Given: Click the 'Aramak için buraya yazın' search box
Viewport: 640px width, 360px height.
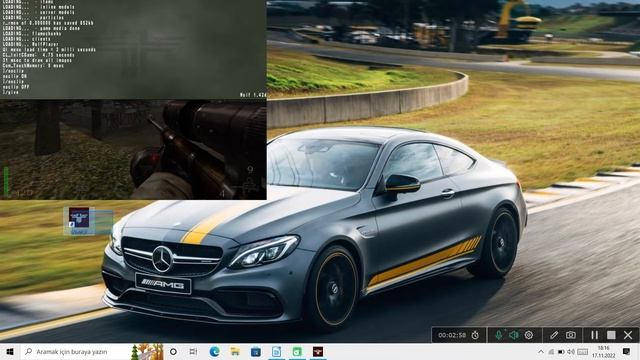Looking at the screenshot, I should (x=91, y=351).
